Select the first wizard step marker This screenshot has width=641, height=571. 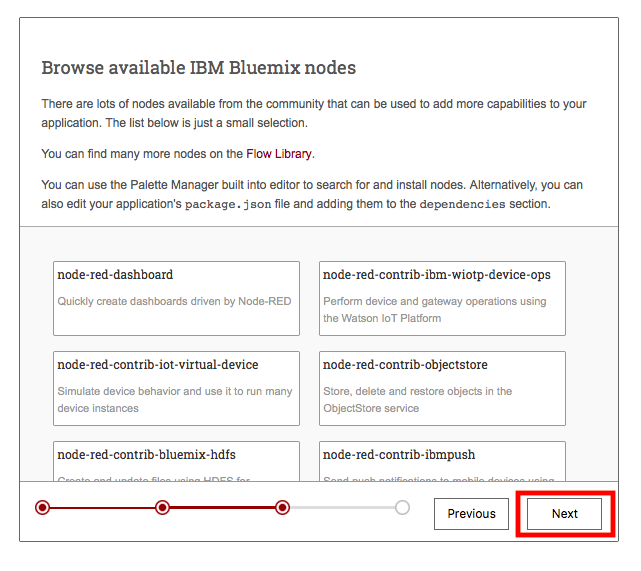click(x=43, y=508)
